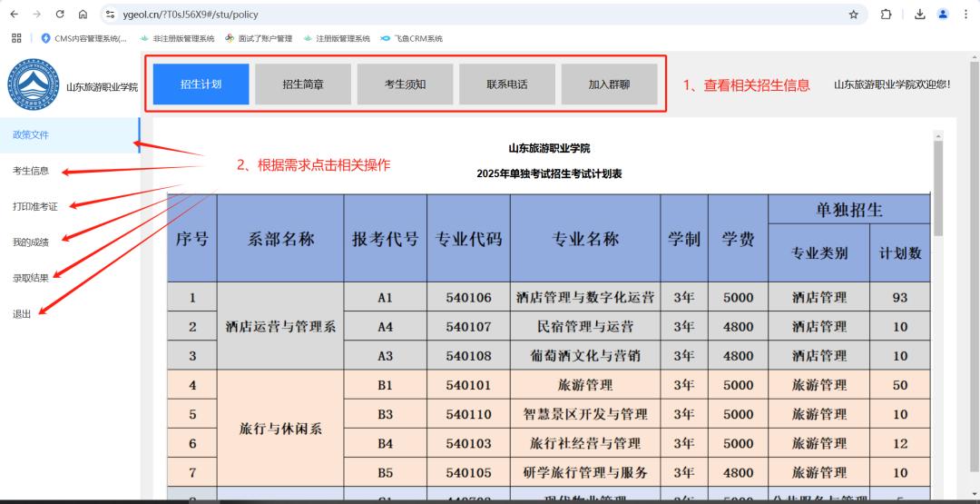Open the 非注册版管理系统 bookmark

coord(177,38)
